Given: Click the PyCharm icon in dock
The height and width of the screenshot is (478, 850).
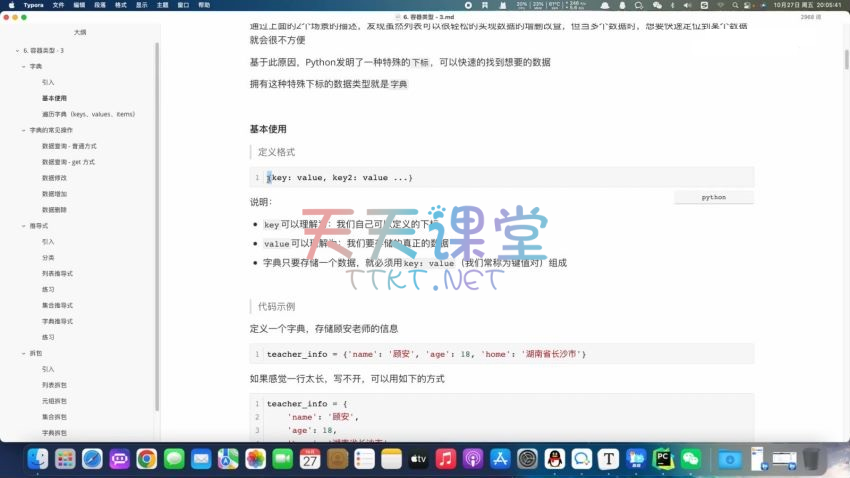Looking at the screenshot, I should [662, 459].
